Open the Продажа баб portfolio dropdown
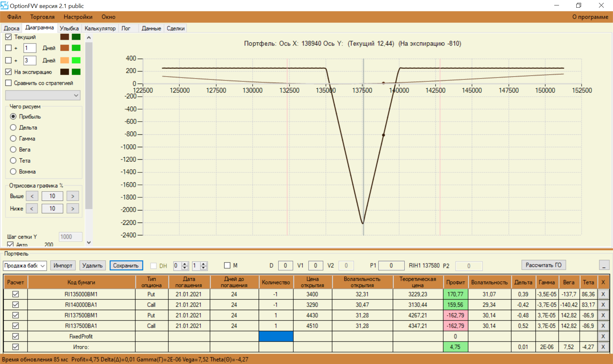The image size is (613, 364). click(x=42, y=266)
